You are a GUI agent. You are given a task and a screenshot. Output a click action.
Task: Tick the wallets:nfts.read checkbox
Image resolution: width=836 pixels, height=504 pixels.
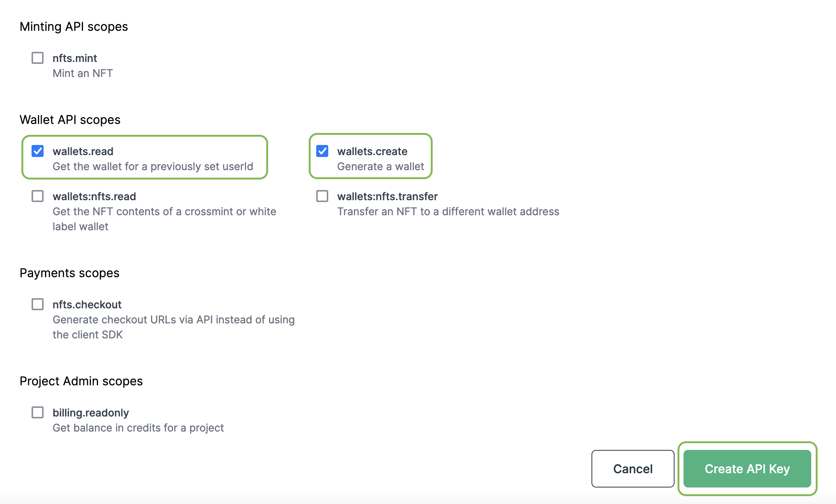tap(38, 196)
